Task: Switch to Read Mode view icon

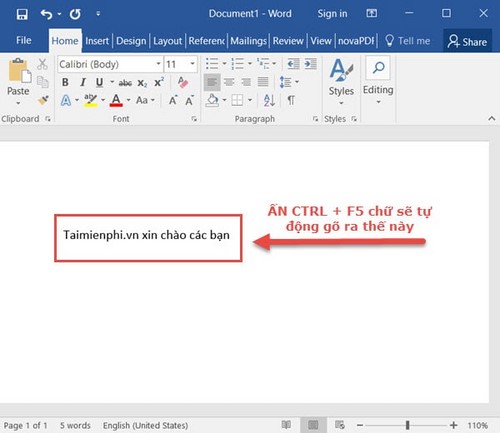Action: point(286,425)
